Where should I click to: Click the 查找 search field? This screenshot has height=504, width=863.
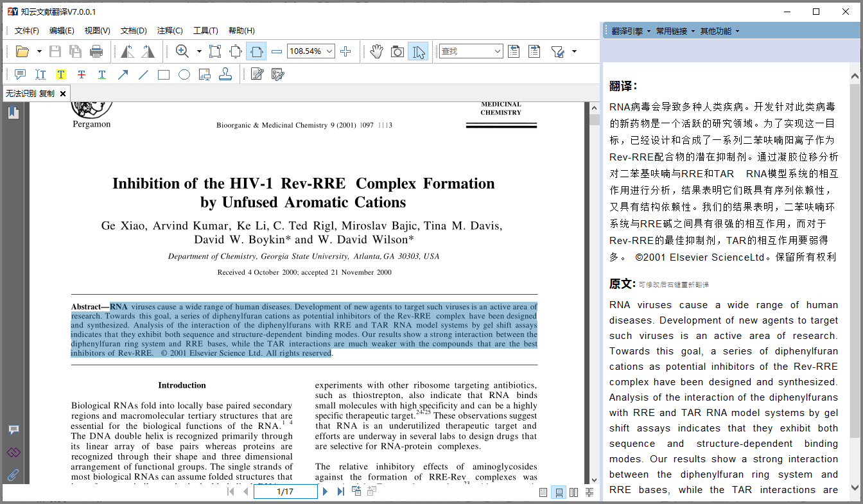(x=471, y=51)
